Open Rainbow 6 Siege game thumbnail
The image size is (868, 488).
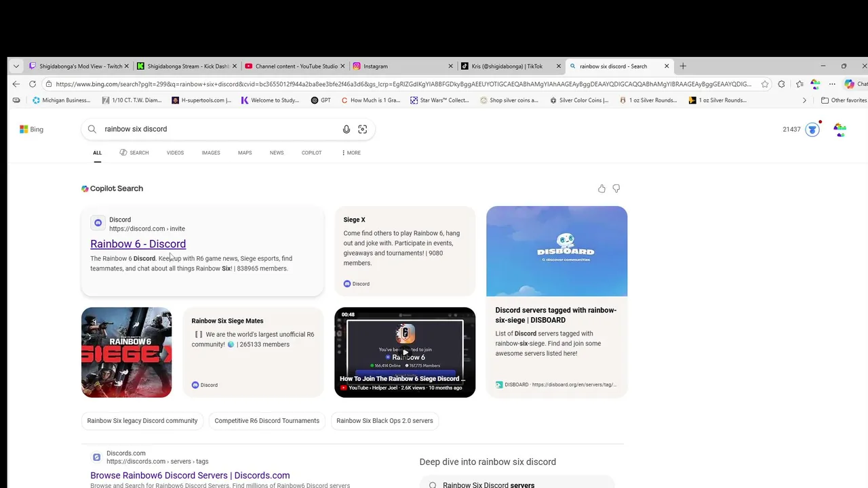pos(126,352)
